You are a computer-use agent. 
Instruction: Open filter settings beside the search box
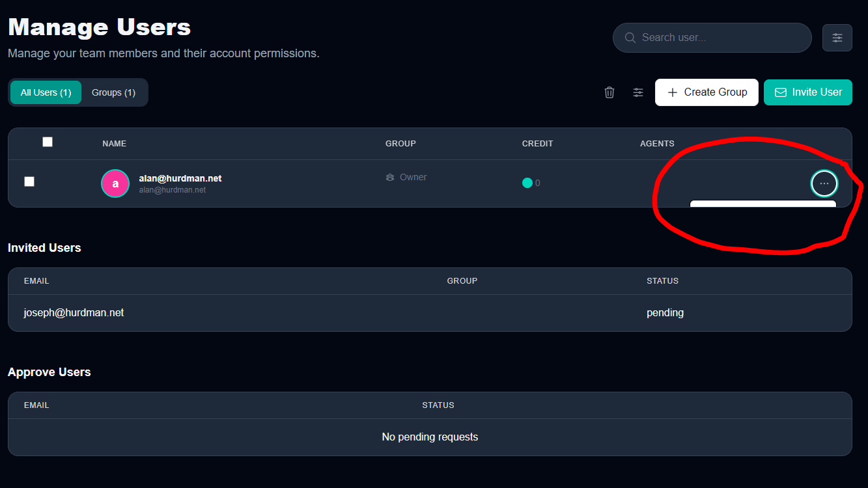tap(837, 38)
